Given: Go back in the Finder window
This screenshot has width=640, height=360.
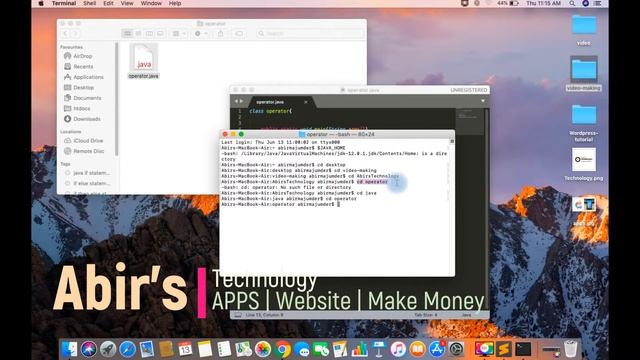Looking at the screenshot, I should pyautogui.click(x=65, y=33).
